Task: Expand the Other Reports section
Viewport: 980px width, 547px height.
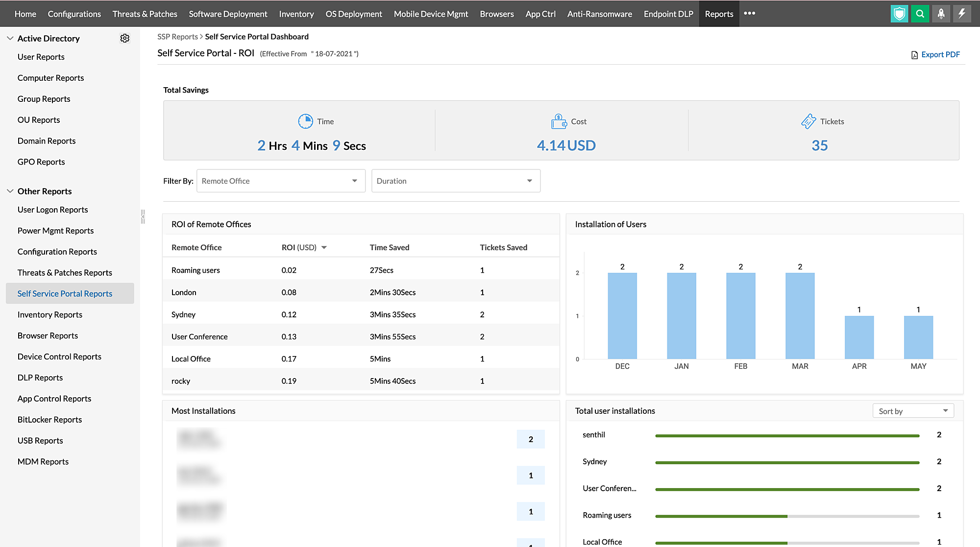Action: (x=10, y=190)
